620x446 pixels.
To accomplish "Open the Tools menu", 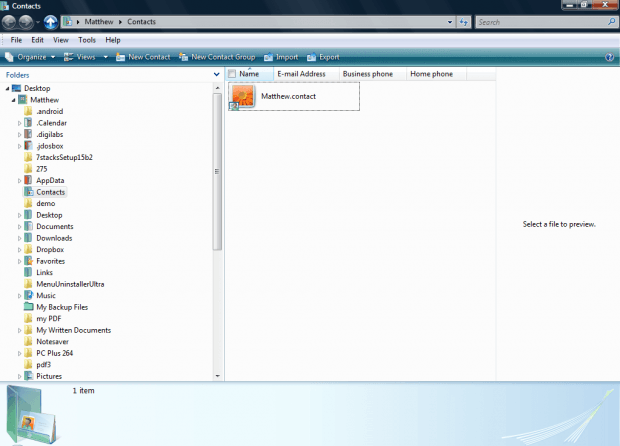I will point(87,40).
